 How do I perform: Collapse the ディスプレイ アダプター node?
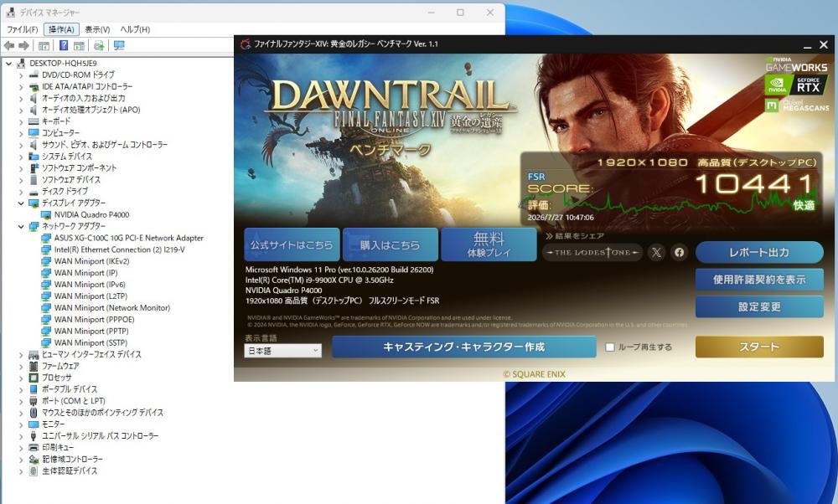pyautogui.click(x=22, y=203)
